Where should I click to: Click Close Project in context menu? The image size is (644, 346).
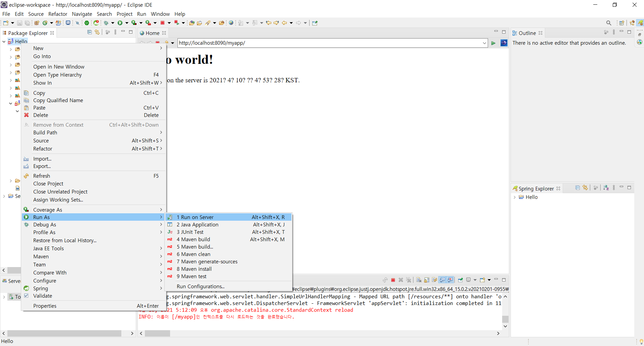tap(93, 184)
